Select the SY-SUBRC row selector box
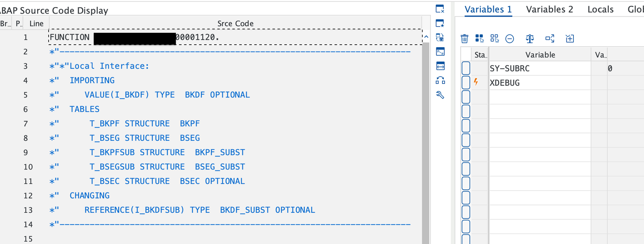This screenshot has width=644, height=244. click(x=466, y=68)
